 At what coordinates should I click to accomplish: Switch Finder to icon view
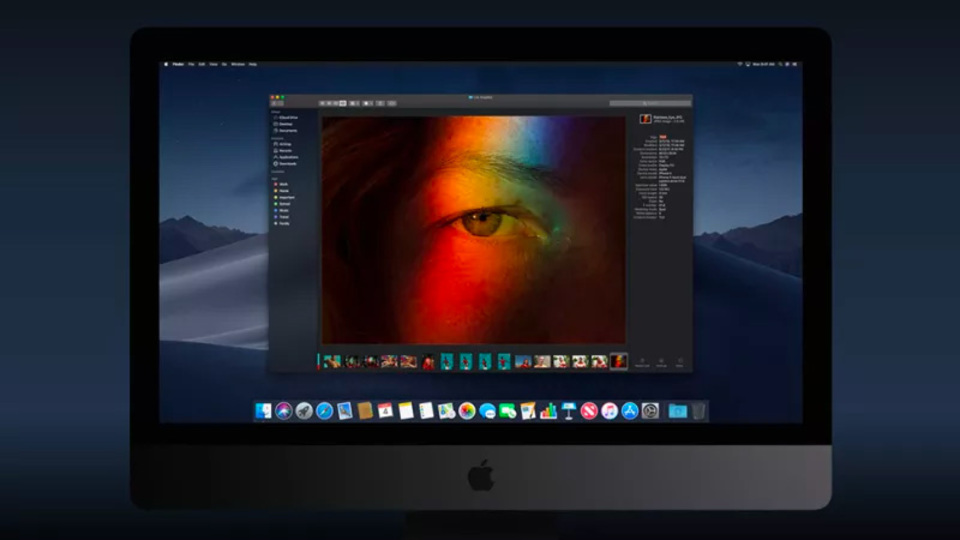pos(323,103)
